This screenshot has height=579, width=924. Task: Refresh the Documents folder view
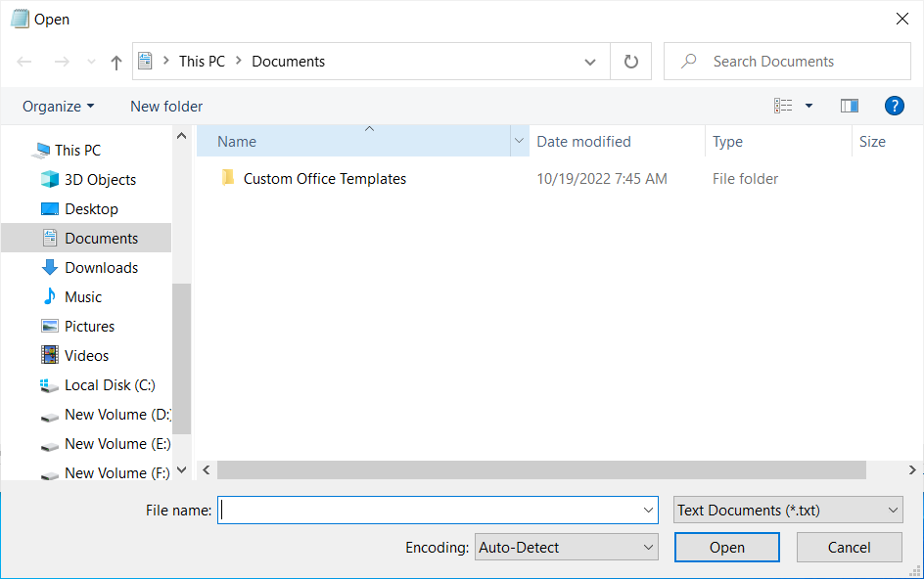click(631, 62)
